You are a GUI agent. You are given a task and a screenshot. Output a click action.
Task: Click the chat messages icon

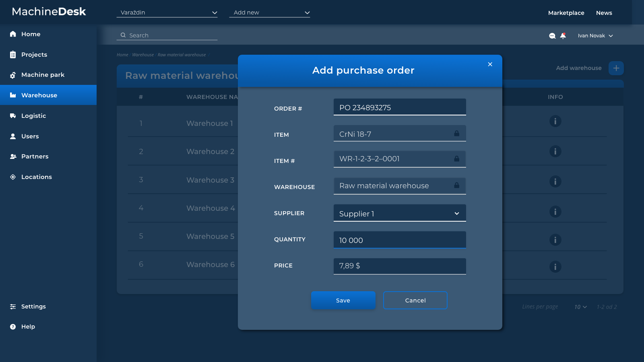click(552, 36)
